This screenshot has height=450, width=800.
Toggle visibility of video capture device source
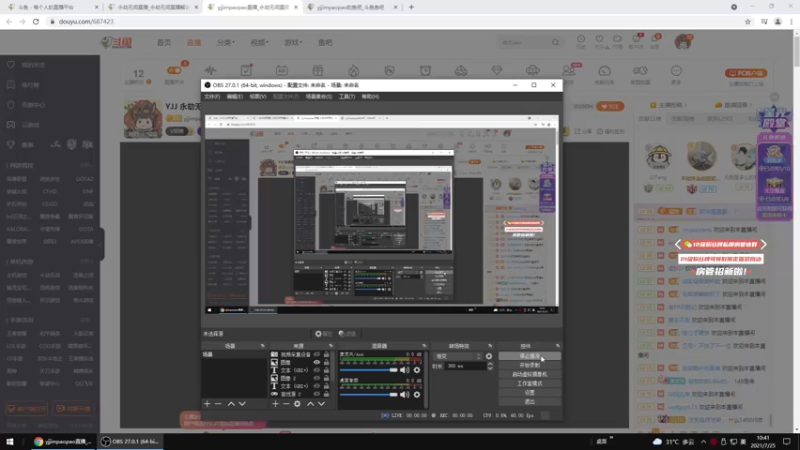[x=317, y=354]
